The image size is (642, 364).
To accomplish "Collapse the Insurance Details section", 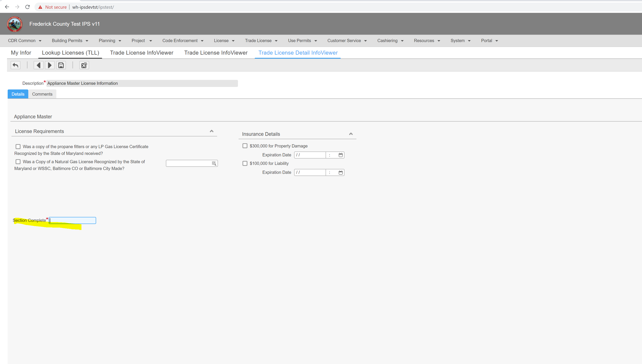I will pyautogui.click(x=351, y=134).
